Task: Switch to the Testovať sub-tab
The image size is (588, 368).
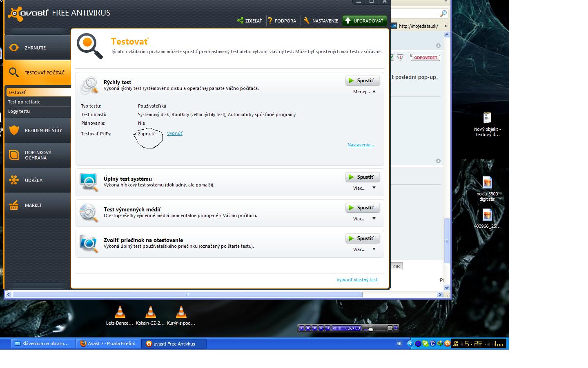Action: pos(39,92)
